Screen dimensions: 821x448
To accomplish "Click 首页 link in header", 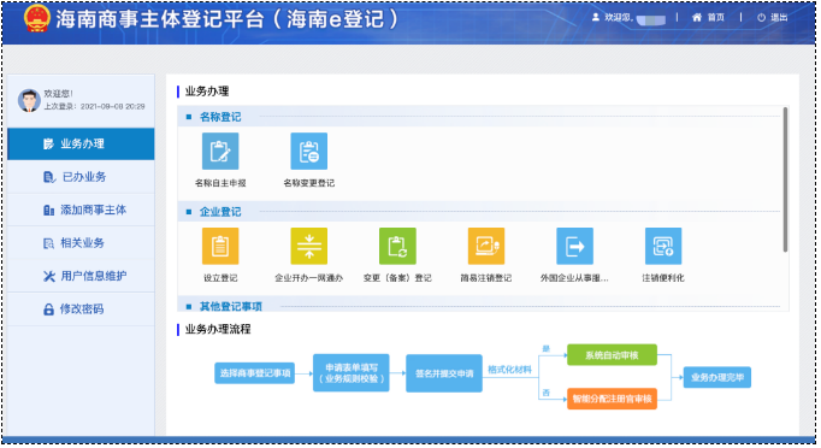I will 716,17.
